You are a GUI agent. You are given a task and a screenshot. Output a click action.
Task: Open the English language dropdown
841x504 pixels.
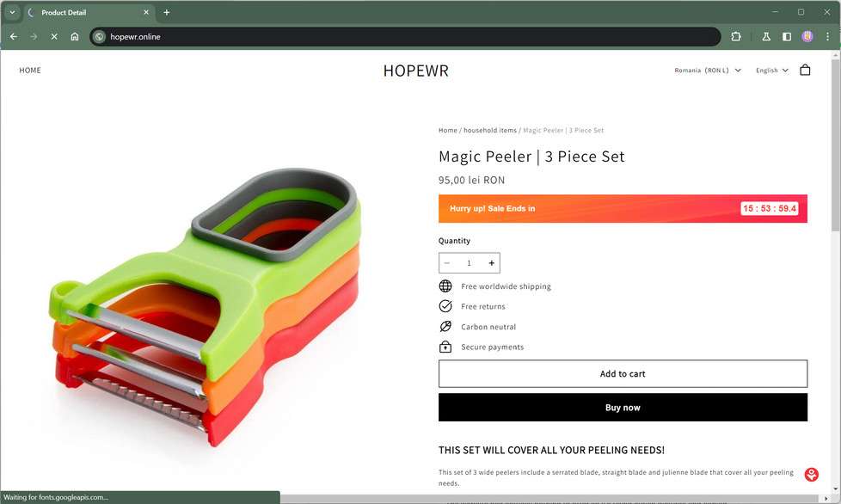[x=772, y=71]
